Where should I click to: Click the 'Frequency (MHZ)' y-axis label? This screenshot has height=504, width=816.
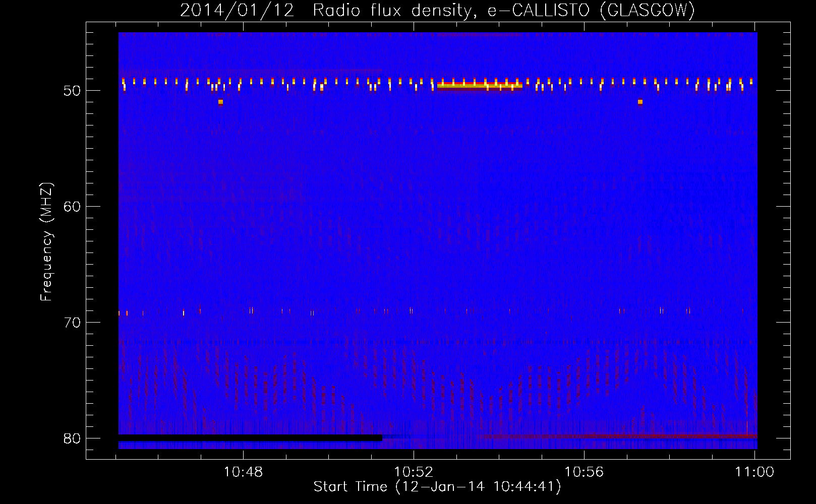click(46, 242)
